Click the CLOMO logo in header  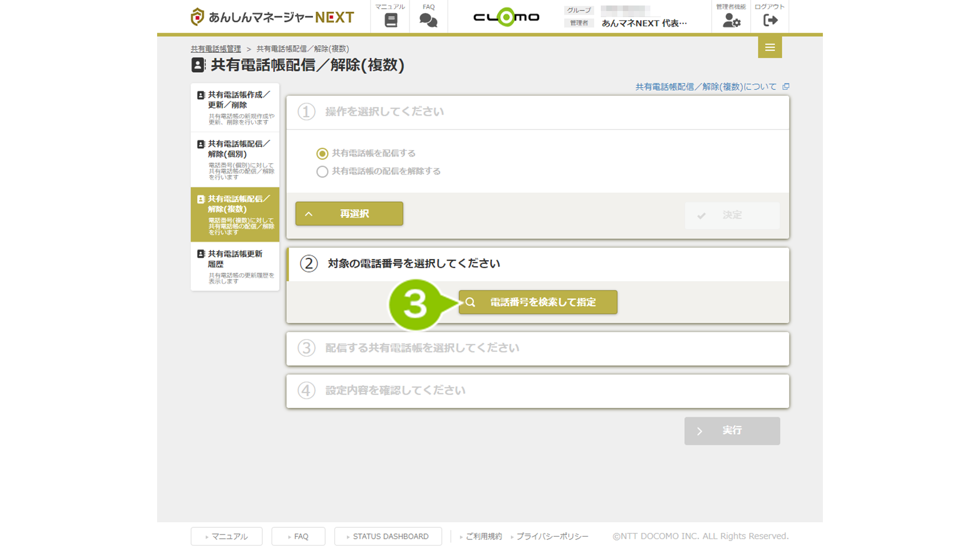[x=506, y=17]
